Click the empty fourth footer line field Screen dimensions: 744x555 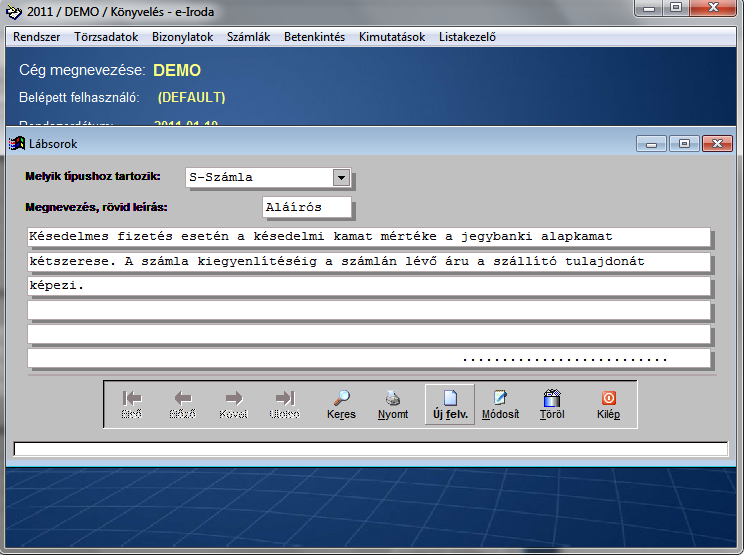tap(368, 310)
